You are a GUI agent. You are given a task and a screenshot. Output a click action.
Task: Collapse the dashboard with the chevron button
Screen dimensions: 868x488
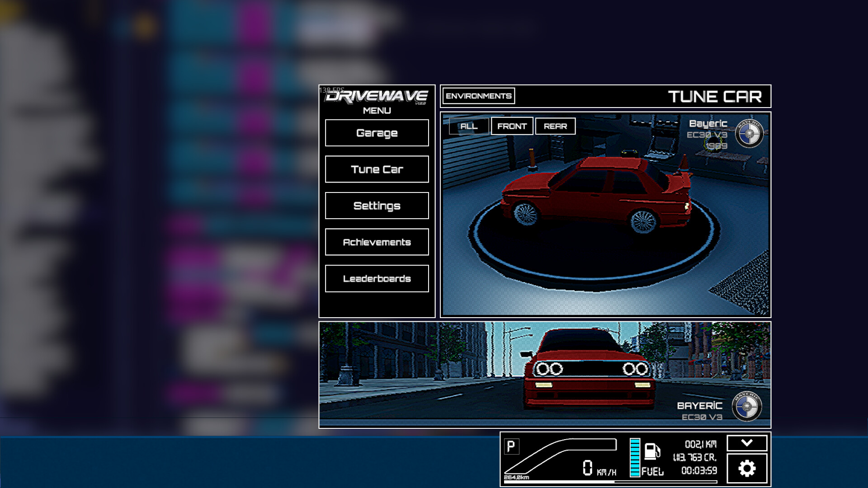tap(748, 443)
